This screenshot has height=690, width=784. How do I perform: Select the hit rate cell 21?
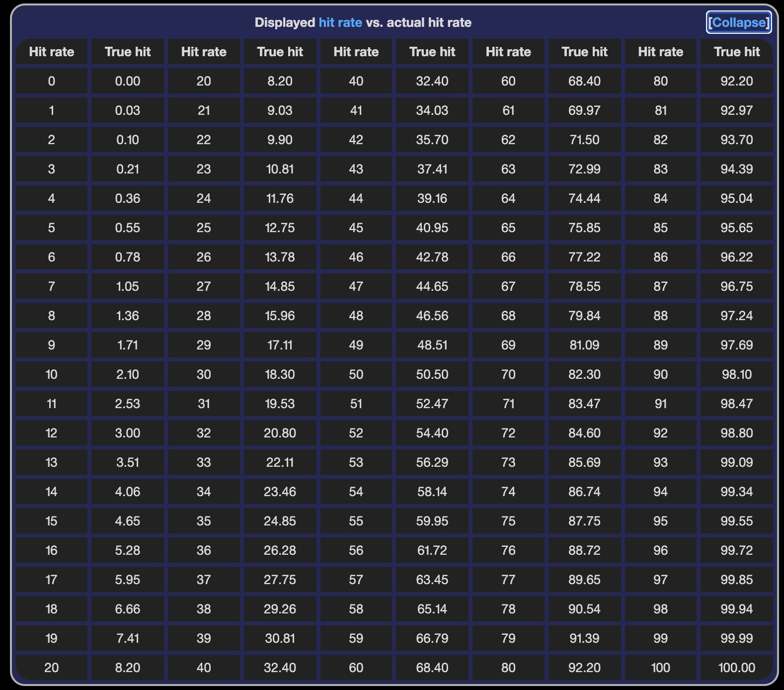[204, 110]
